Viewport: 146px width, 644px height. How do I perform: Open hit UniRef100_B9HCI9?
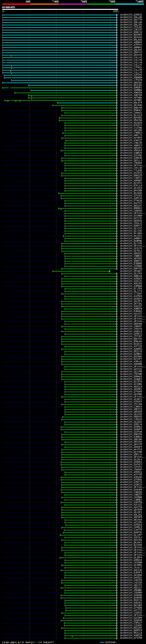click(131, 32)
